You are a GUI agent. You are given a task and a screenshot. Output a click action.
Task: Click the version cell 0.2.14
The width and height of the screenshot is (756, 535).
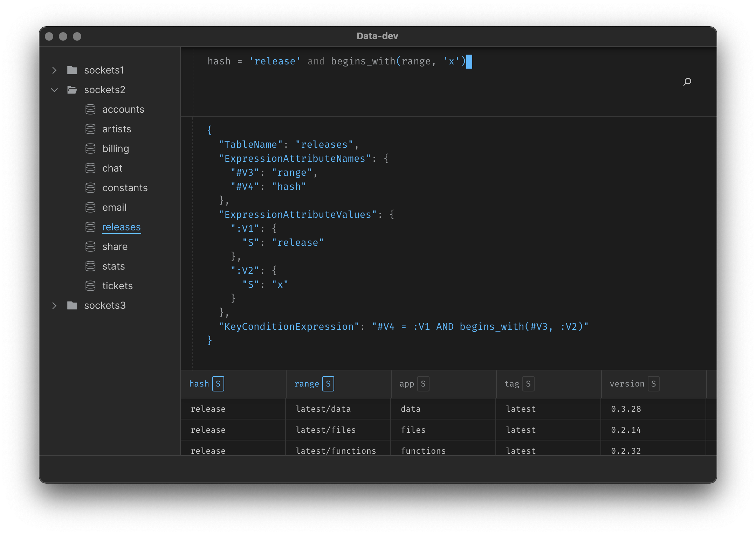coord(653,430)
